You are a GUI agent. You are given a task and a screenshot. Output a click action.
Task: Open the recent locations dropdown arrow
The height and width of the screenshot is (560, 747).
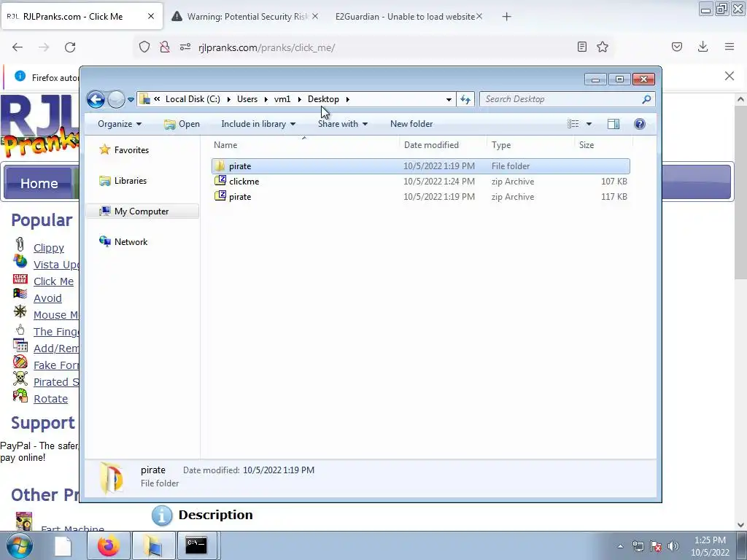pos(131,99)
